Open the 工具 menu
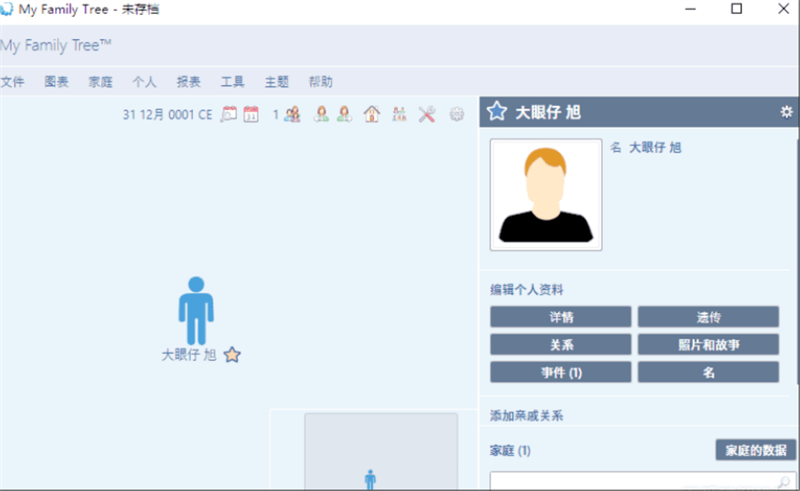 point(233,82)
